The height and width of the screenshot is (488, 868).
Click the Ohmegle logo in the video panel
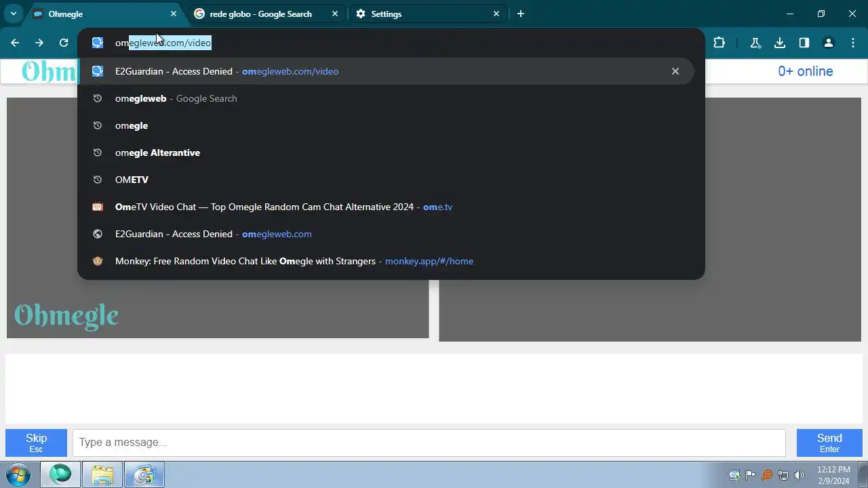click(x=66, y=315)
